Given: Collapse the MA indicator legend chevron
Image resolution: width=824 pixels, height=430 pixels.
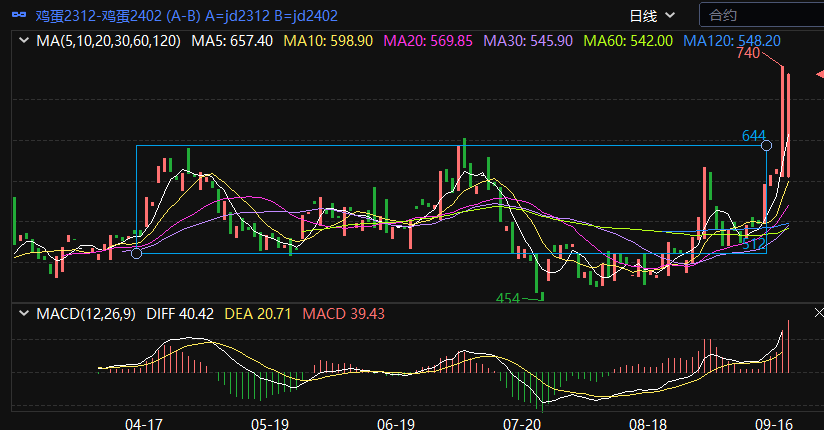Looking at the screenshot, I should [x=24, y=41].
